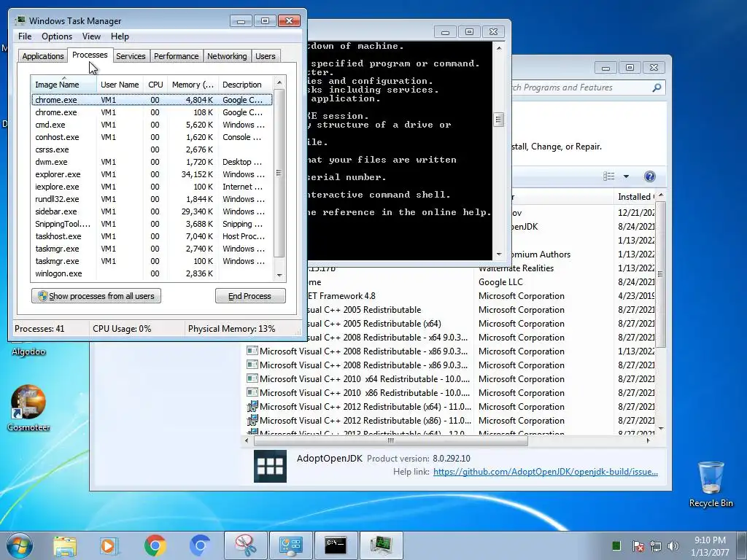
Task: Click Show processes from all users
Action: tap(96, 296)
